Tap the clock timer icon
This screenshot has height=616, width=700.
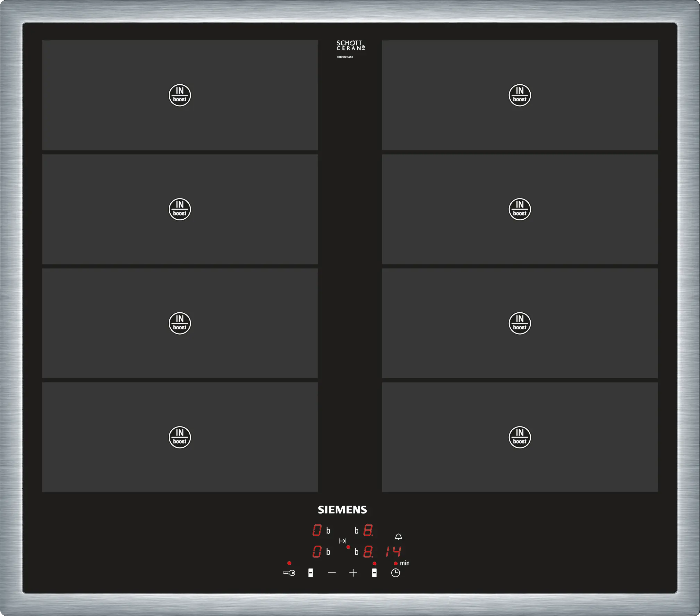(395, 573)
